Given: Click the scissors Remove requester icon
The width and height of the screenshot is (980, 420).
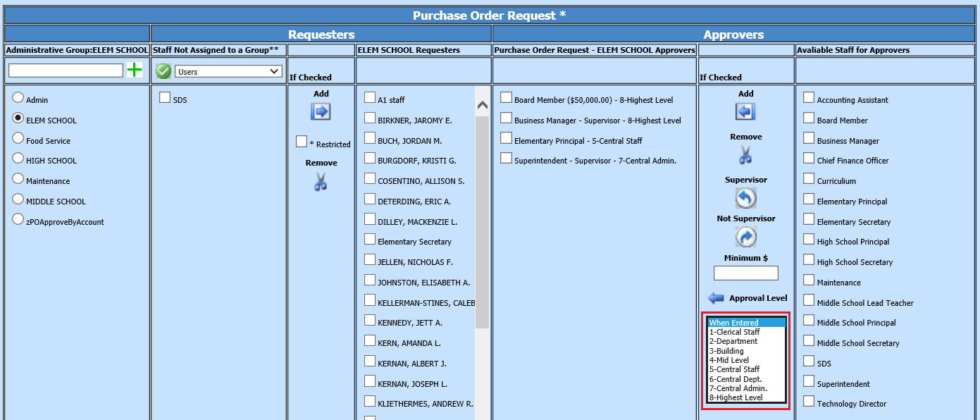Looking at the screenshot, I should [x=321, y=183].
